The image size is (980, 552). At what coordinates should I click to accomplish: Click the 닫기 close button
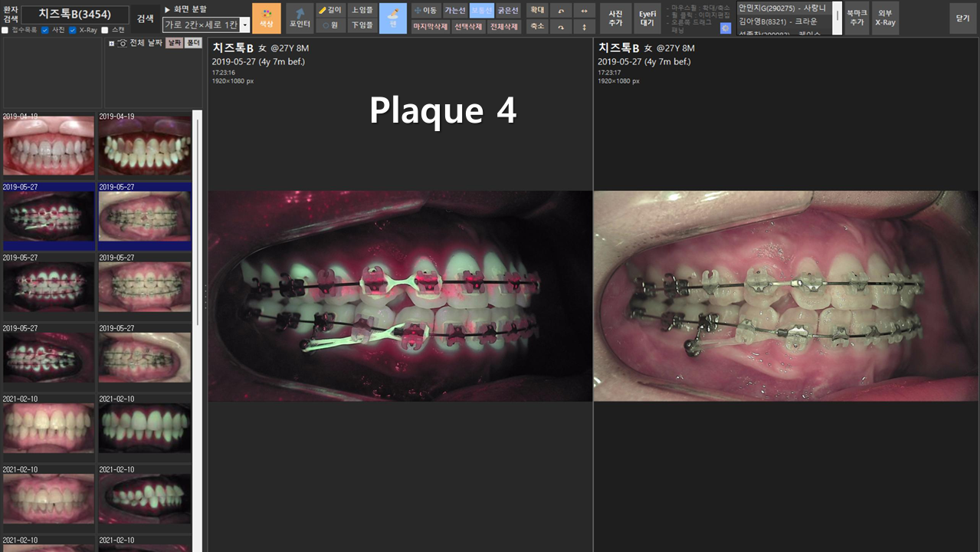click(962, 18)
